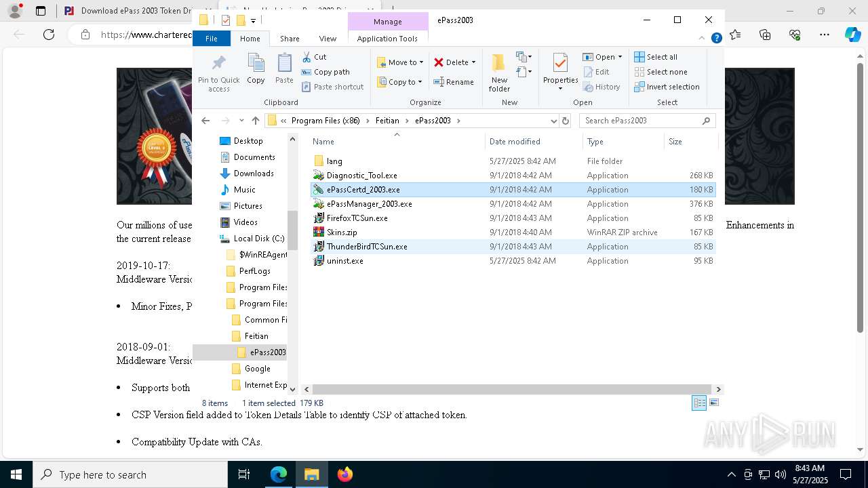868x488 pixels.
Task: Open the Delete dropdown arrow
Action: point(473,62)
